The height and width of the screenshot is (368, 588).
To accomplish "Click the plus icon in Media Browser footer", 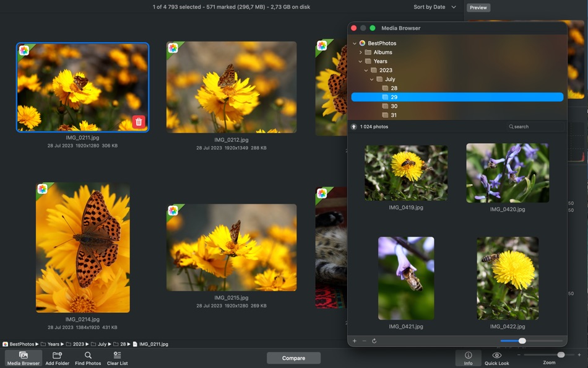I will pyautogui.click(x=353, y=340).
